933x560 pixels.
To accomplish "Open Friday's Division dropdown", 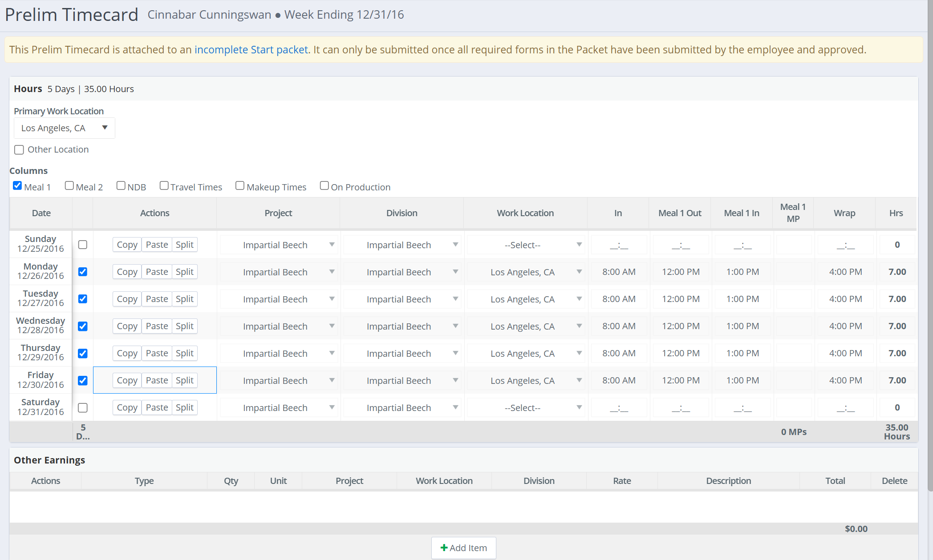I will click(x=402, y=381).
